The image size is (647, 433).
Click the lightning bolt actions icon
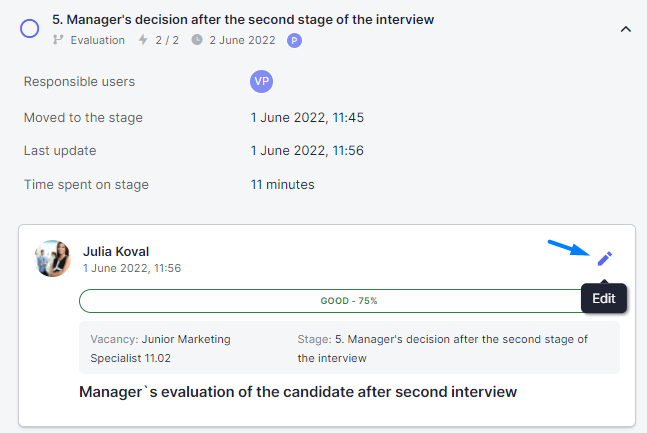pyautogui.click(x=143, y=40)
